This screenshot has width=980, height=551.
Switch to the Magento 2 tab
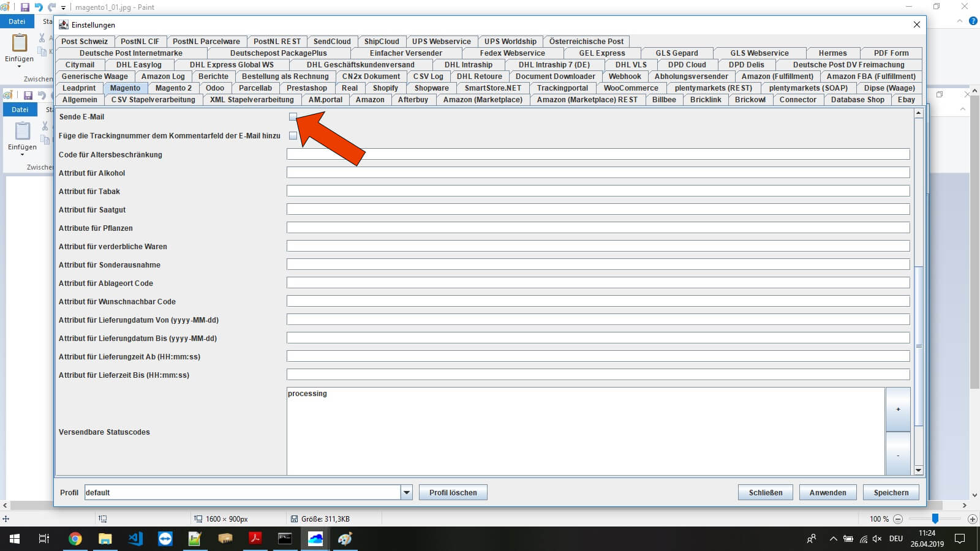tap(173, 88)
